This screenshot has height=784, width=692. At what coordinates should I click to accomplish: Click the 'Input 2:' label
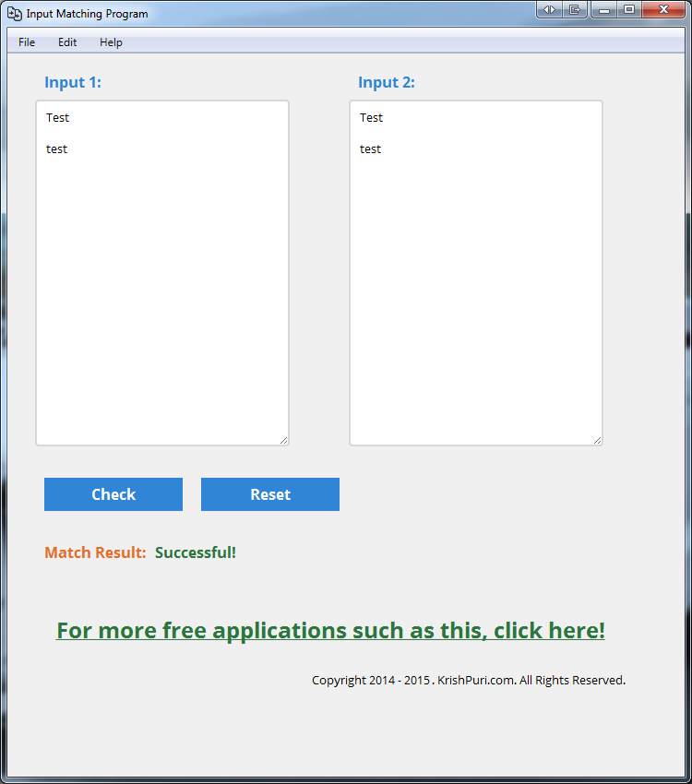pyautogui.click(x=387, y=82)
